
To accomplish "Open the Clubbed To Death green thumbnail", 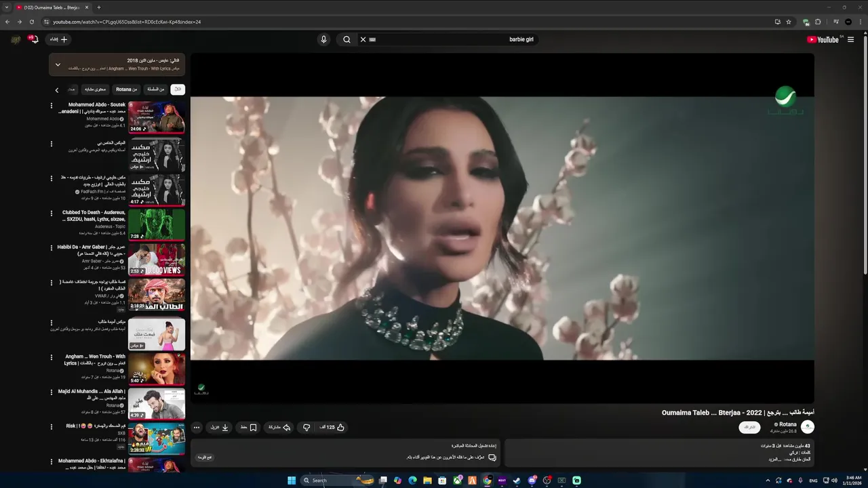I will 157,224.
